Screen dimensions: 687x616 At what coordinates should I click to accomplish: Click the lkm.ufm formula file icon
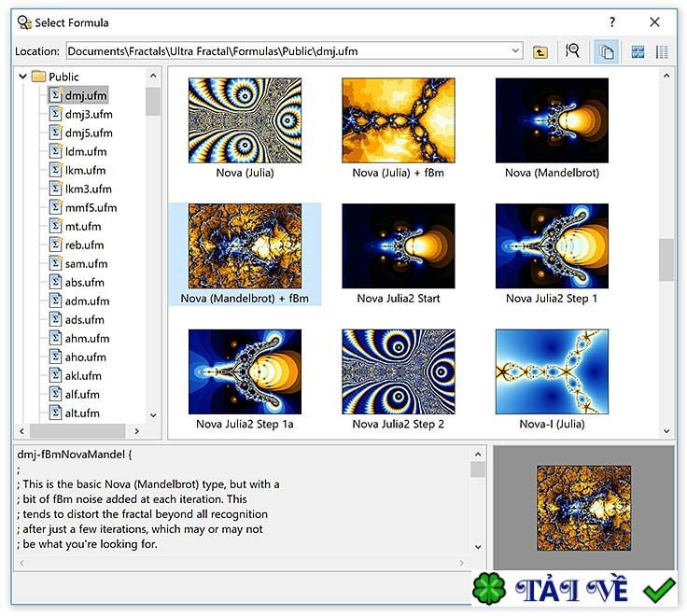pos(55,170)
